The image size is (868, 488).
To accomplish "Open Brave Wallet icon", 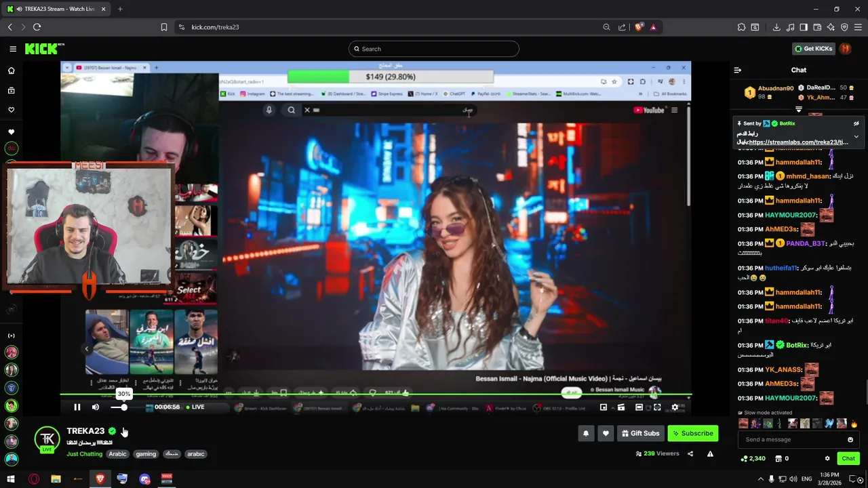I will [817, 27].
